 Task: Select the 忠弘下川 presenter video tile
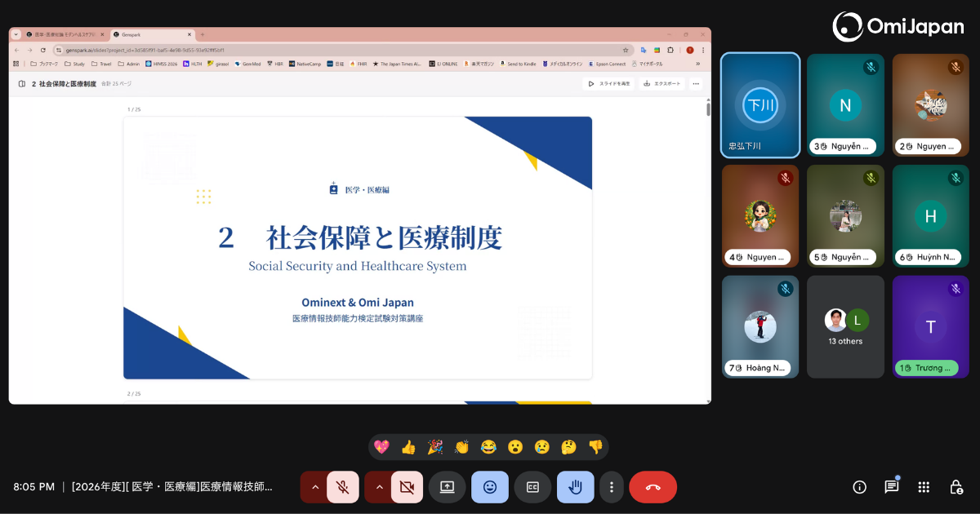pyautogui.click(x=760, y=105)
